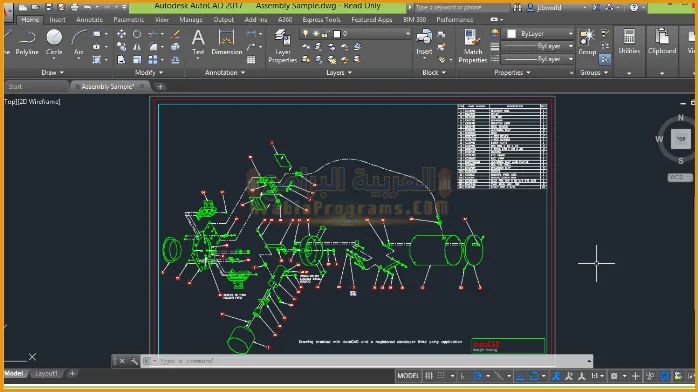
Task: Click the ViewCube TOP face
Action: (x=681, y=139)
